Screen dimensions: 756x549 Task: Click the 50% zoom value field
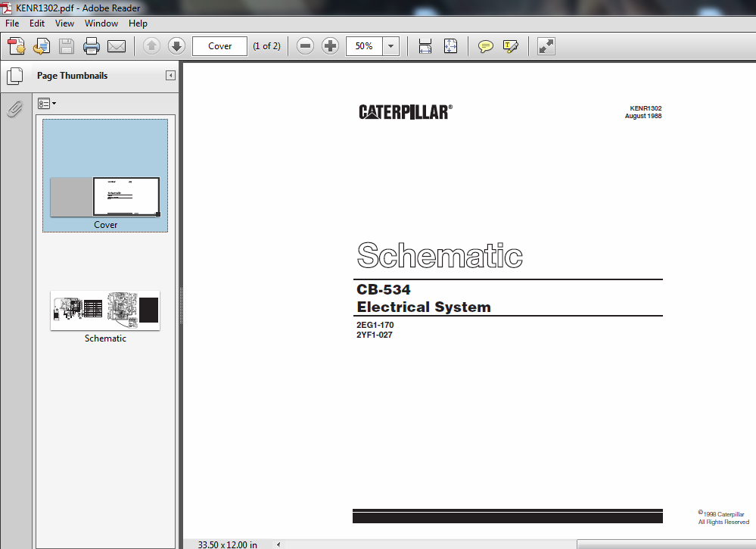click(364, 46)
